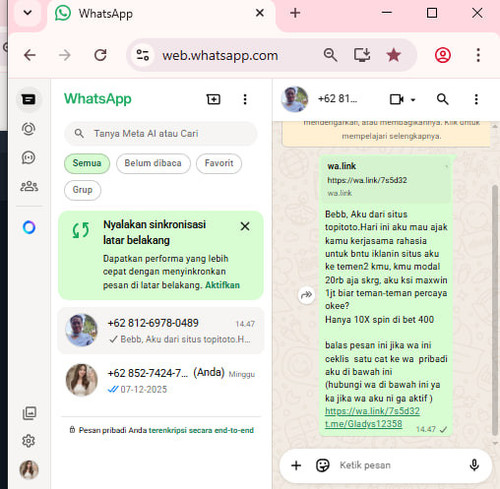500x489 pixels.
Task: Open the Status icon in sidebar
Action: (x=29, y=129)
